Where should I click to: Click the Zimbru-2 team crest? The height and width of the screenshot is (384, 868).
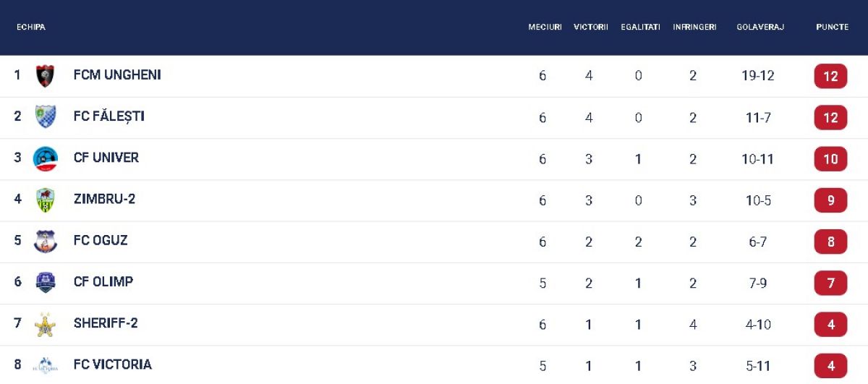click(x=45, y=200)
